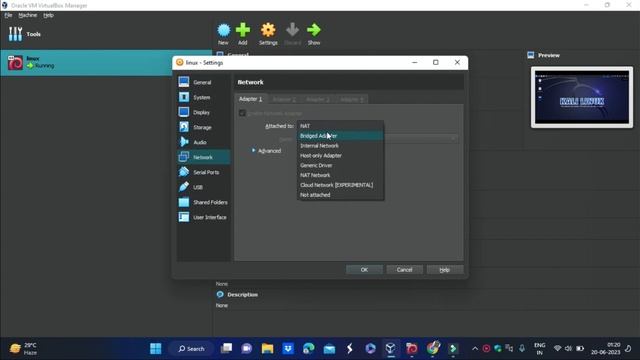Image resolution: width=640 pixels, height=360 pixels.
Task: Open VirtualBox cube icon in taskbar
Action: click(391, 349)
